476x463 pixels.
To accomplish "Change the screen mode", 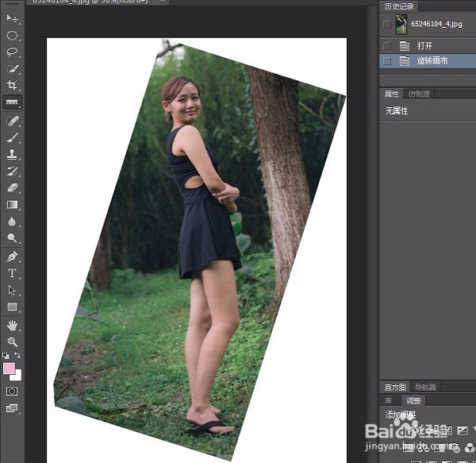I will click(x=12, y=408).
